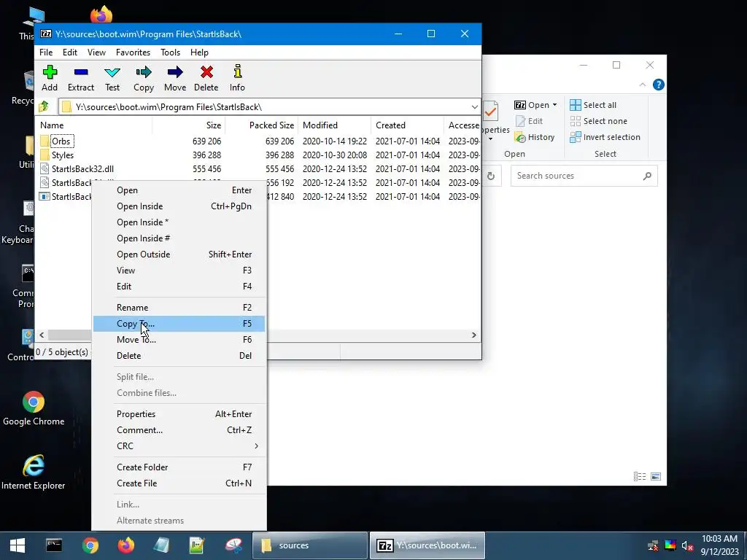747x560 pixels.
Task: Switch to Explorer details view icon
Action: [x=640, y=477]
